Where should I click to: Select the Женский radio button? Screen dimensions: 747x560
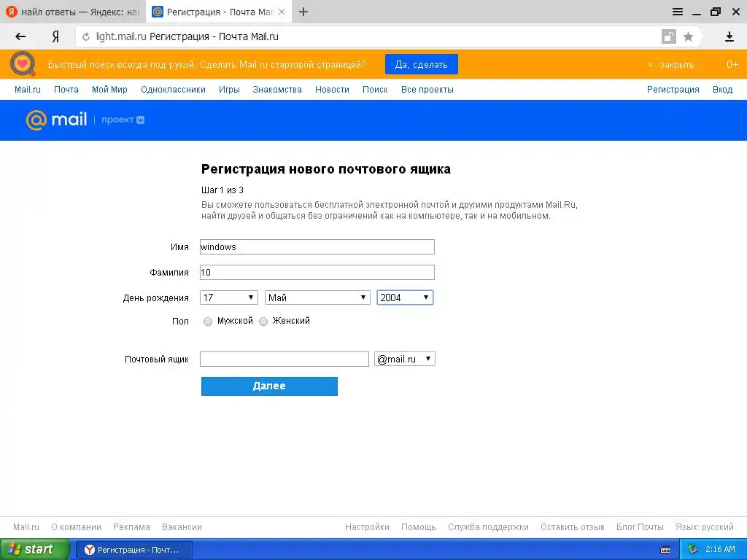tap(263, 322)
